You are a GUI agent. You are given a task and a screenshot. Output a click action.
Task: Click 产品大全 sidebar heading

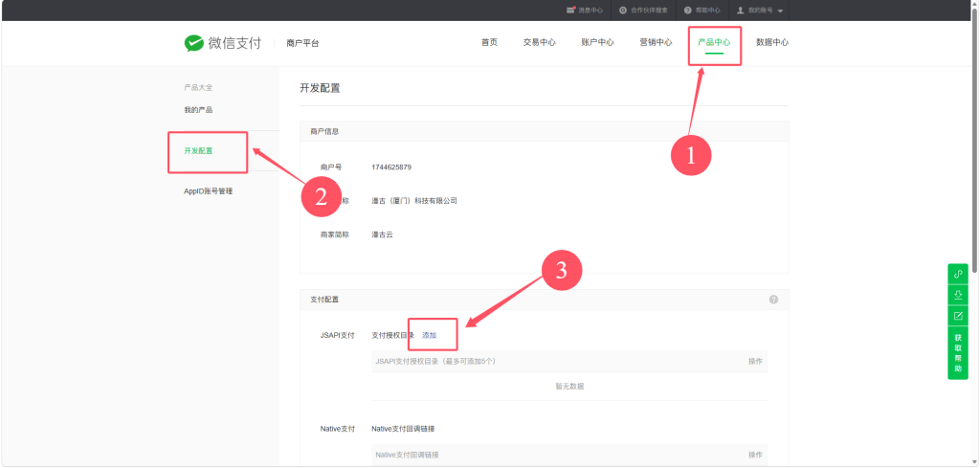click(198, 87)
